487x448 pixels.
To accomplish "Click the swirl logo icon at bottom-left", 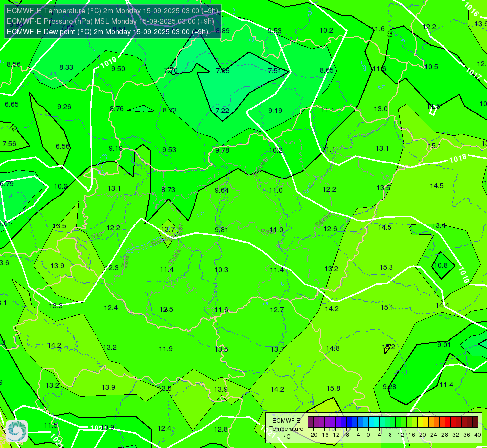I will 17,431.
